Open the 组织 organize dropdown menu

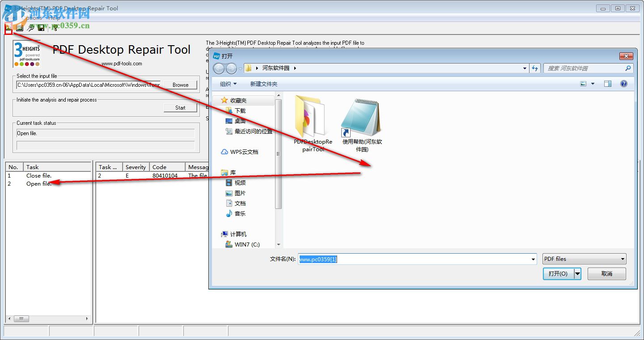coord(228,84)
